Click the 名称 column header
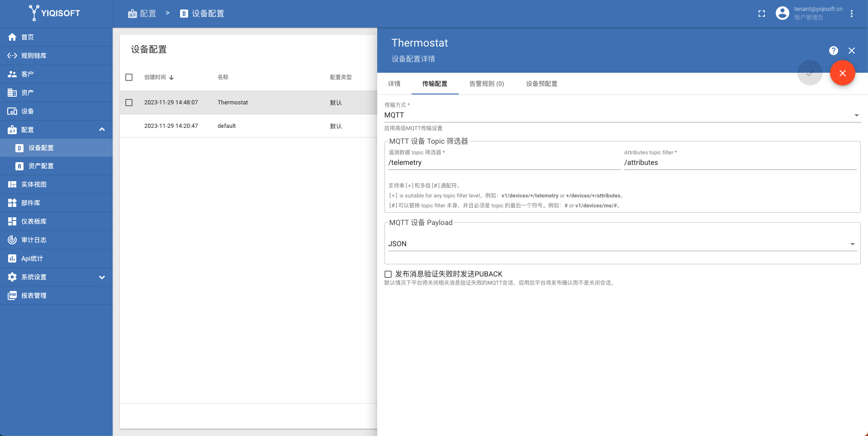 coord(223,77)
